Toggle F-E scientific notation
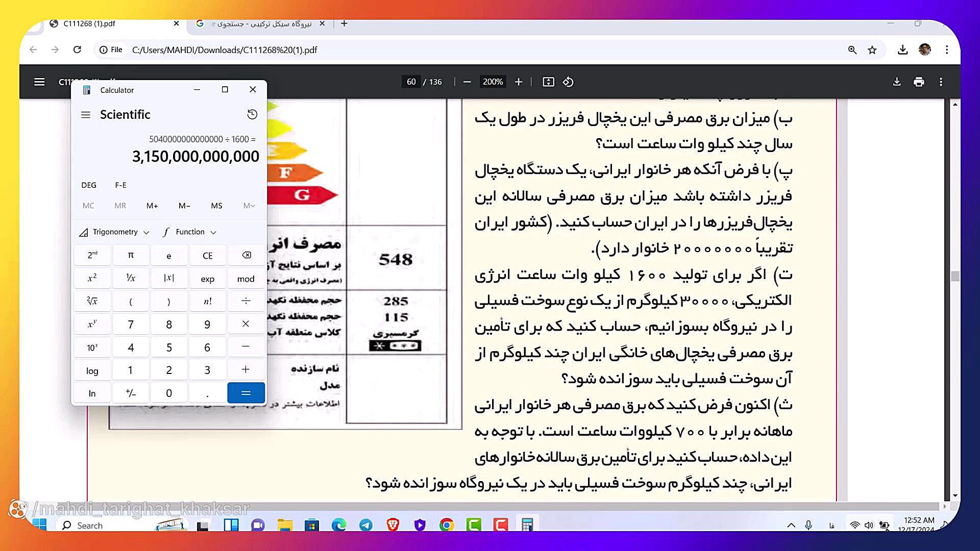Screen dimensions: 980x551 (120, 185)
